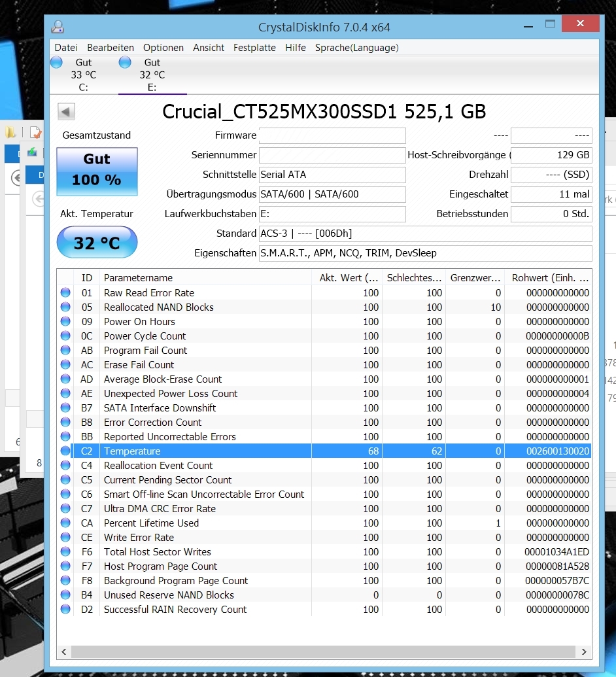Click the Eingeschaltet 11 mal value
Viewport: 616px width, 677px height.
click(551, 194)
